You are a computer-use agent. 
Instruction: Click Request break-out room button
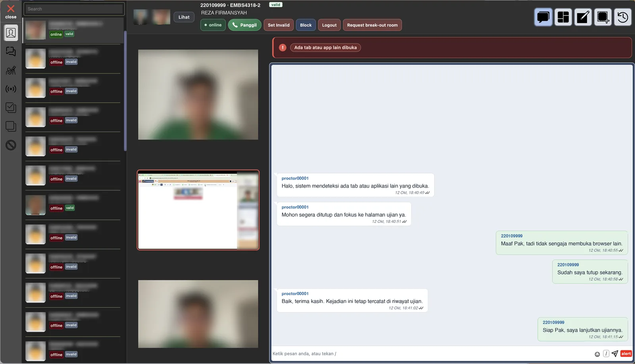372,25
